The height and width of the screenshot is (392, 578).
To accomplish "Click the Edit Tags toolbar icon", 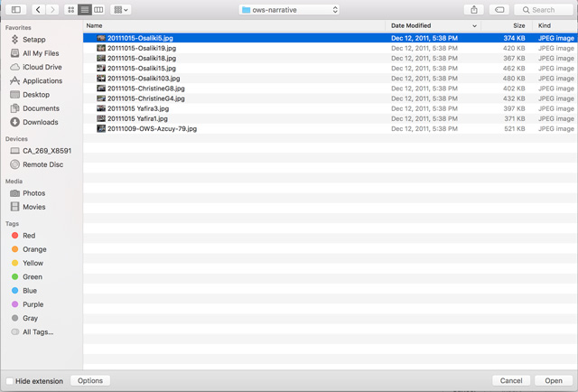I will (499, 10).
